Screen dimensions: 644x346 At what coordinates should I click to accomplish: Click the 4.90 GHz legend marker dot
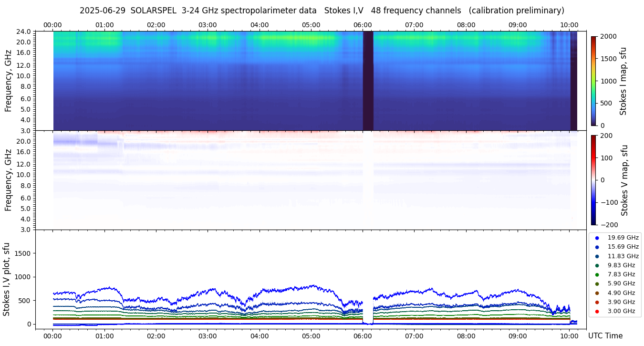click(597, 293)
